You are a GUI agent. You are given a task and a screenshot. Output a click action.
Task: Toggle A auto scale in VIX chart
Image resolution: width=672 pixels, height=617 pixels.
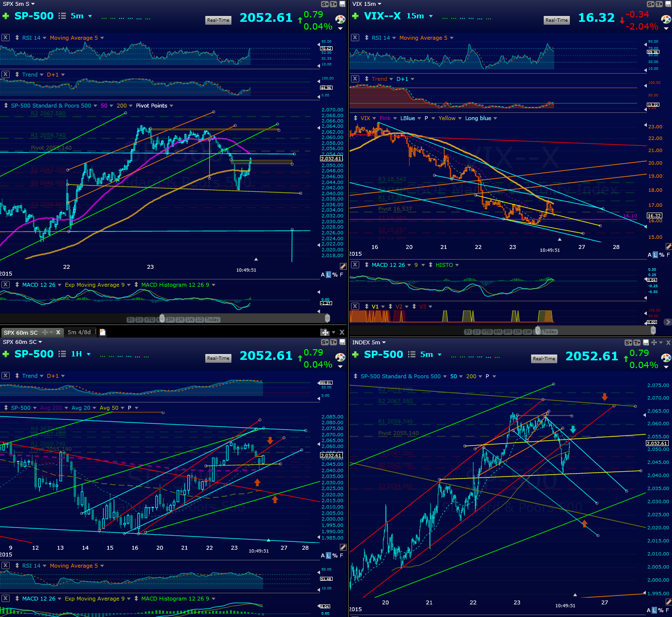(x=650, y=255)
